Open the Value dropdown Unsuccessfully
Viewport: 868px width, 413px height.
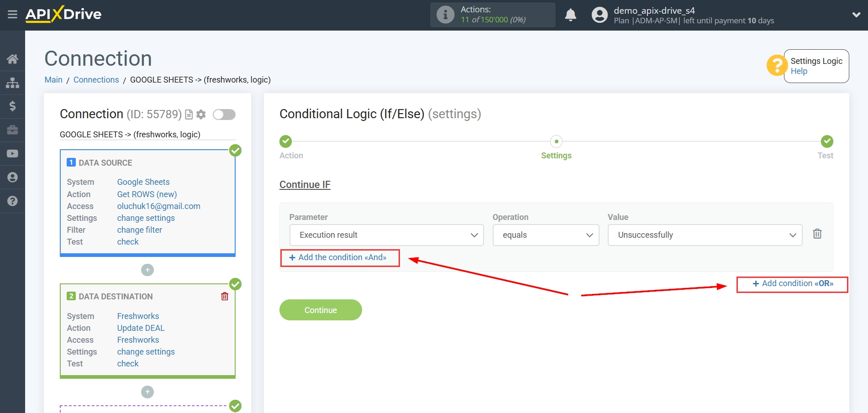[705, 235]
